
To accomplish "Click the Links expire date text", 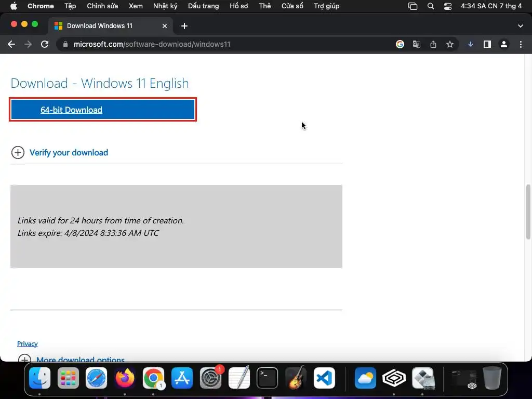I will pyautogui.click(x=88, y=233).
